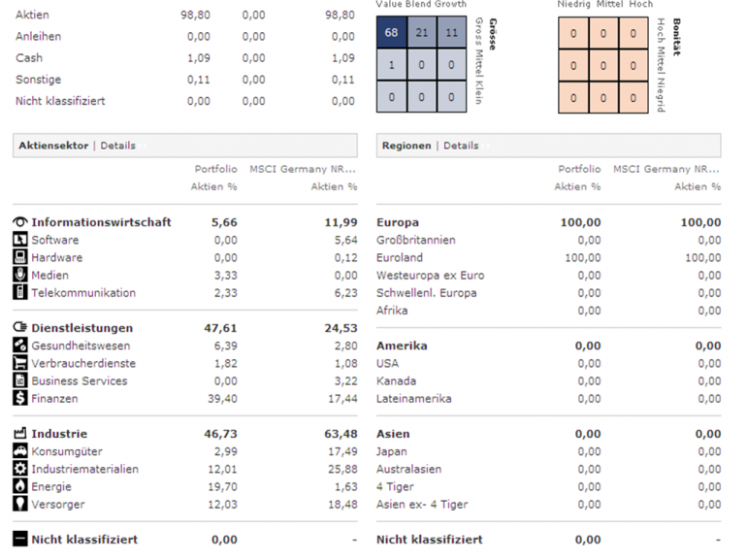Click the Medien microphone icon

pos(20,275)
